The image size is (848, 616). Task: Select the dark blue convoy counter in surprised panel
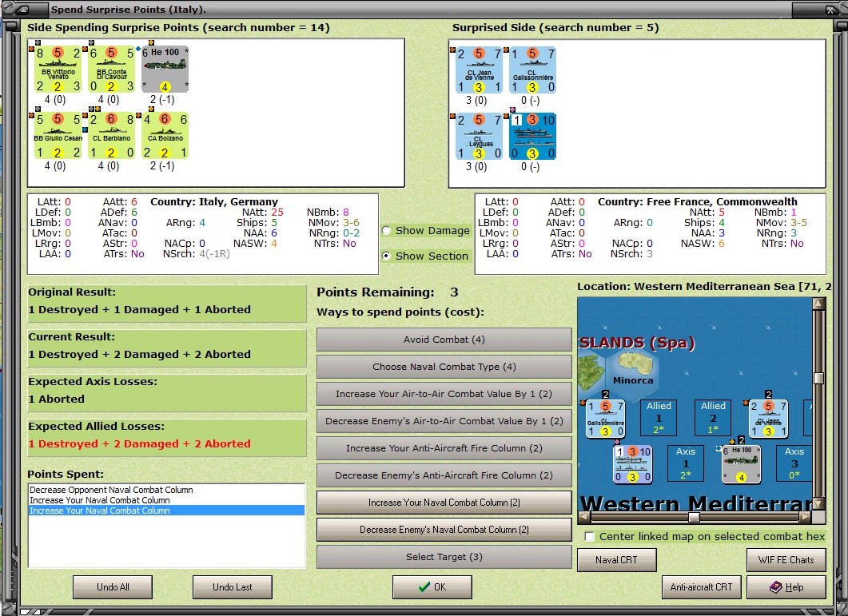coord(533,137)
